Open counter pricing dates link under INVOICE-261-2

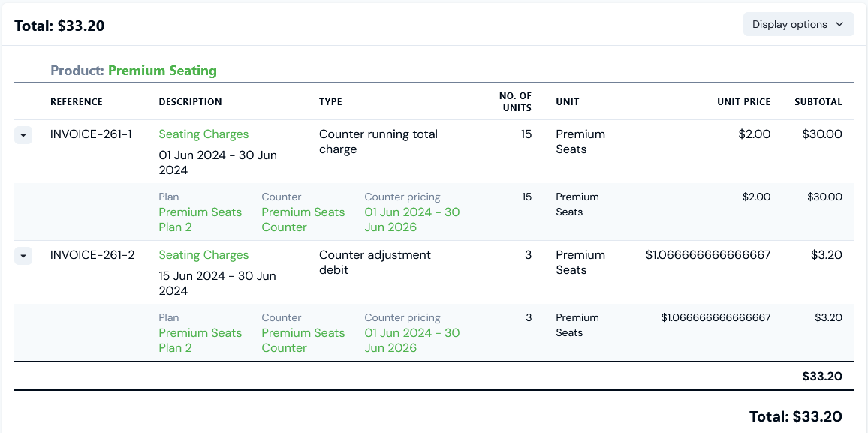(x=411, y=340)
